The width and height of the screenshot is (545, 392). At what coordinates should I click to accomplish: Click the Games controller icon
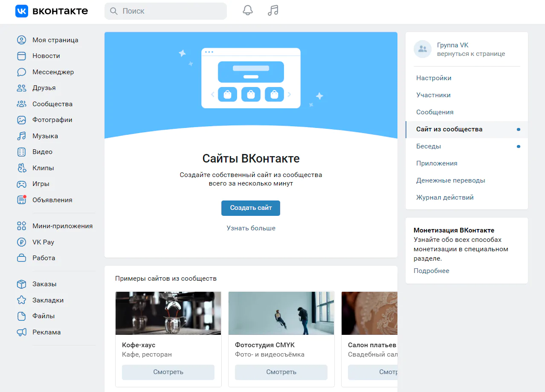click(21, 184)
